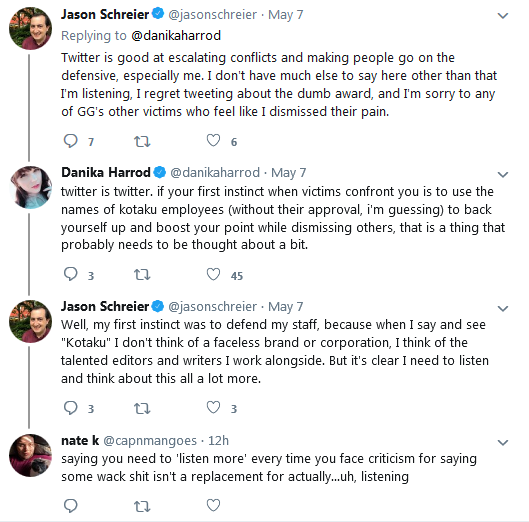529x522 pixels.
Task: Reply to Danika Harrod's tweet
Action: point(71,274)
